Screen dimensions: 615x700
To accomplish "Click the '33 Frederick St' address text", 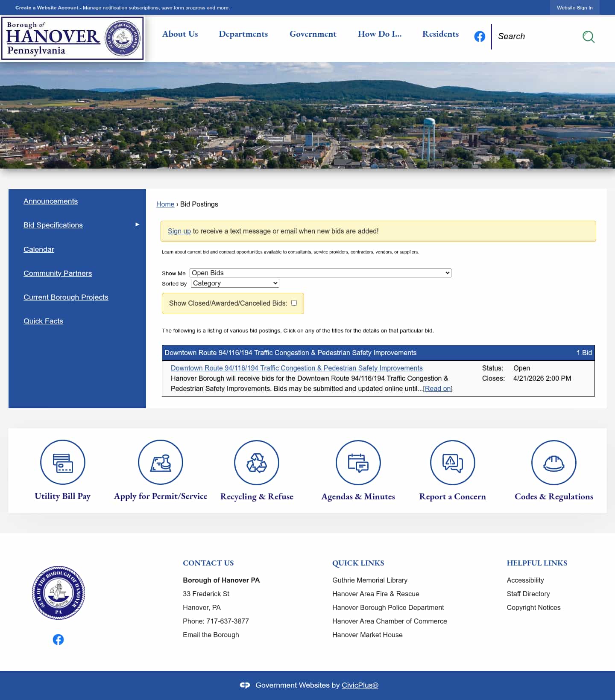I will [x=206, y=594].
